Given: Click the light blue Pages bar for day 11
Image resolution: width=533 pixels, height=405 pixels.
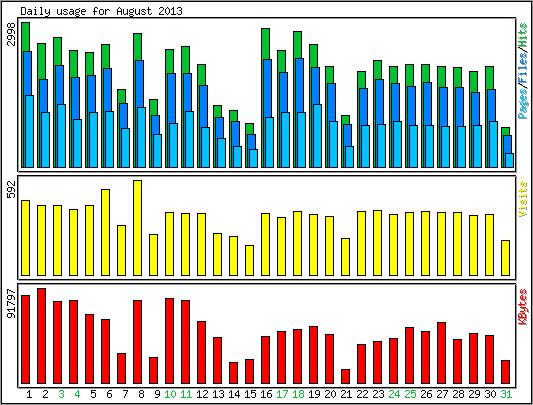Looking at the screenshot, I should tap(190, 139).
